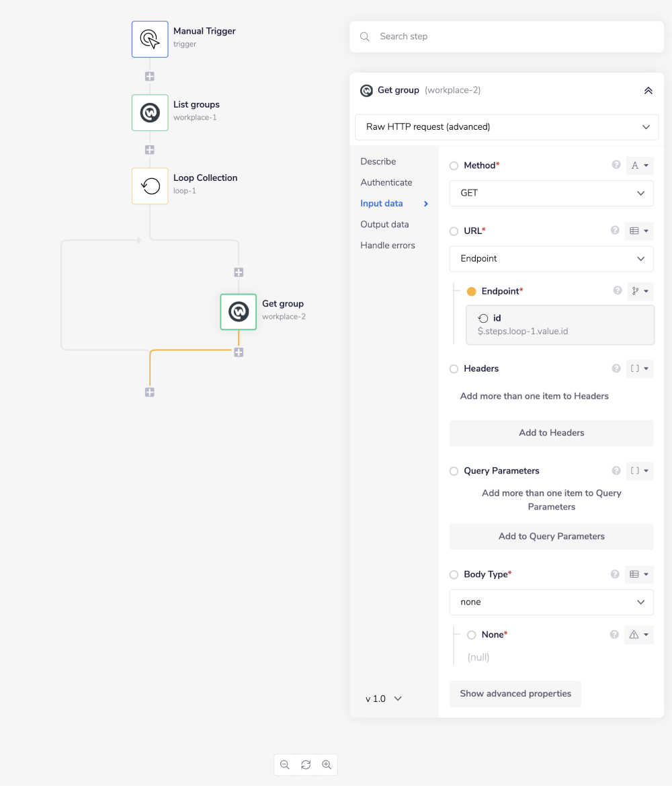Expand the Raw HTTP request operation dropdown
Viewport: 672px width, 786px height.
[507, 126]
